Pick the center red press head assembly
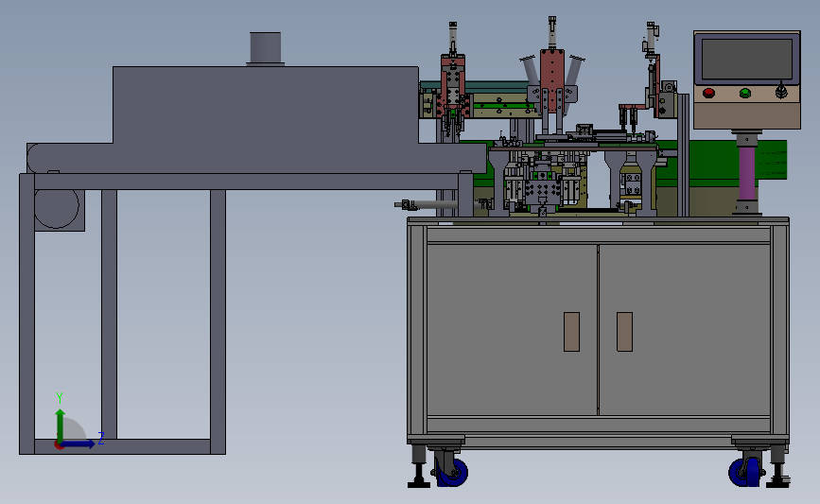This screenshot has height=504, width=820. pyautogui.click(x=552, y=83)
